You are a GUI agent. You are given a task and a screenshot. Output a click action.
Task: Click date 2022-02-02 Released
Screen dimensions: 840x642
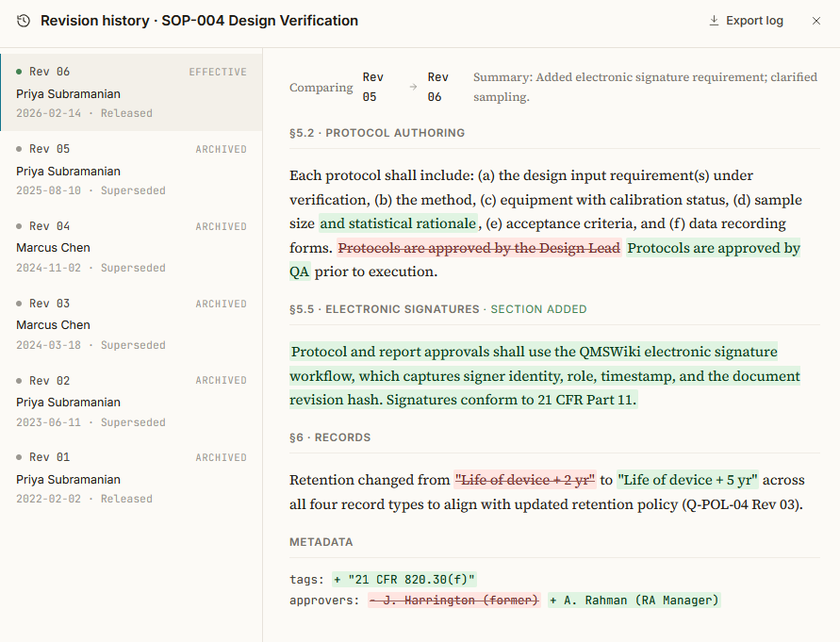pos(84,499)
